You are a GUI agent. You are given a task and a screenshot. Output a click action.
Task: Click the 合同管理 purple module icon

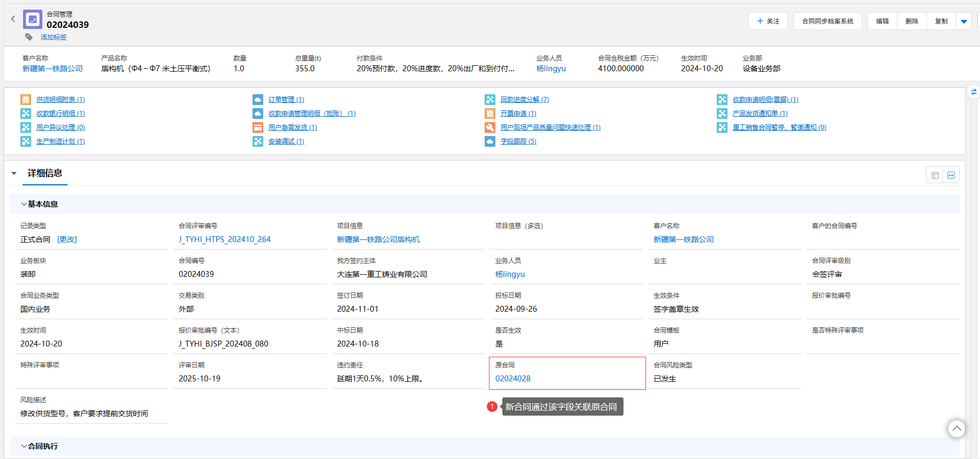coord(33,20)
